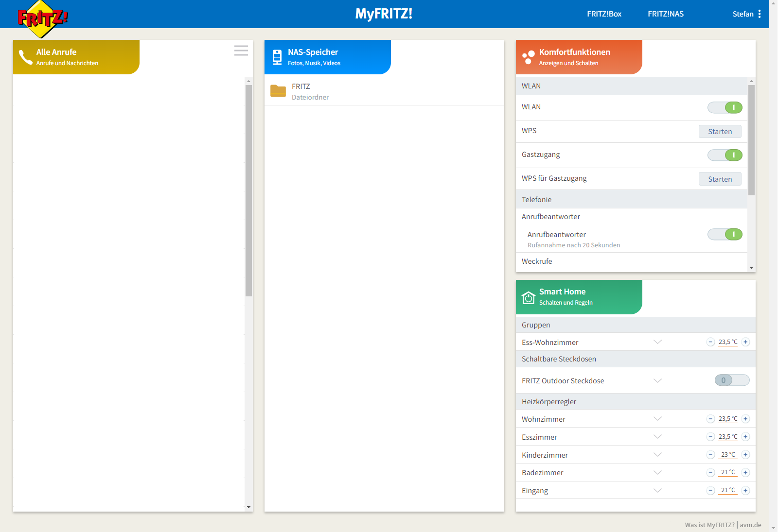Decrease Eingang temperature
Screen dimensions: 778x532
pyautogui.click(x=711, y=491)
